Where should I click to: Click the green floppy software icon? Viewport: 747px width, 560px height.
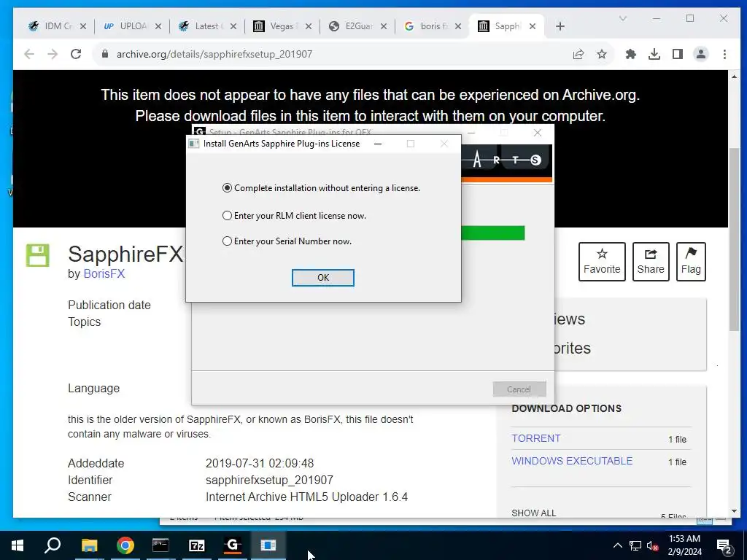(x=38, y=255)
